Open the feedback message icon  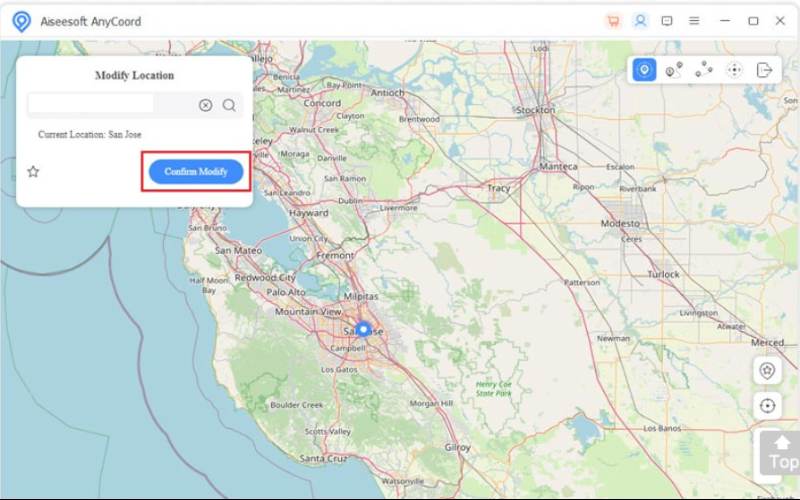pos(667,21)
